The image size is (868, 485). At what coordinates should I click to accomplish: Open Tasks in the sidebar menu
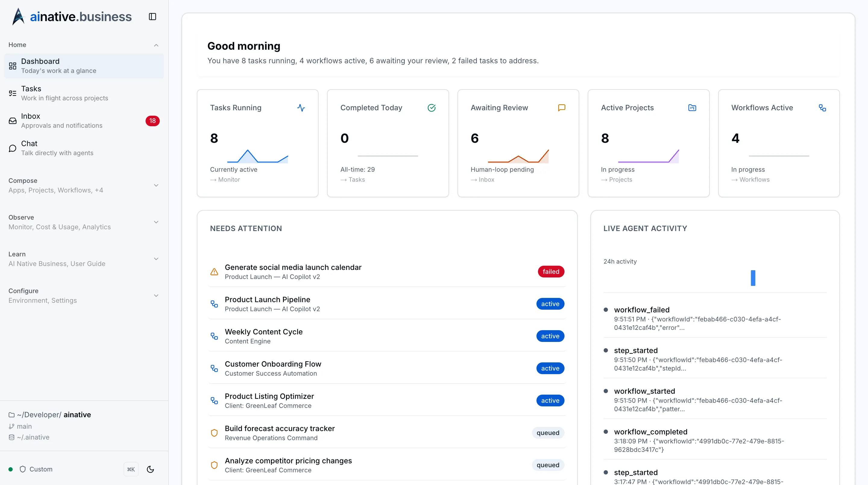[84, 93]
